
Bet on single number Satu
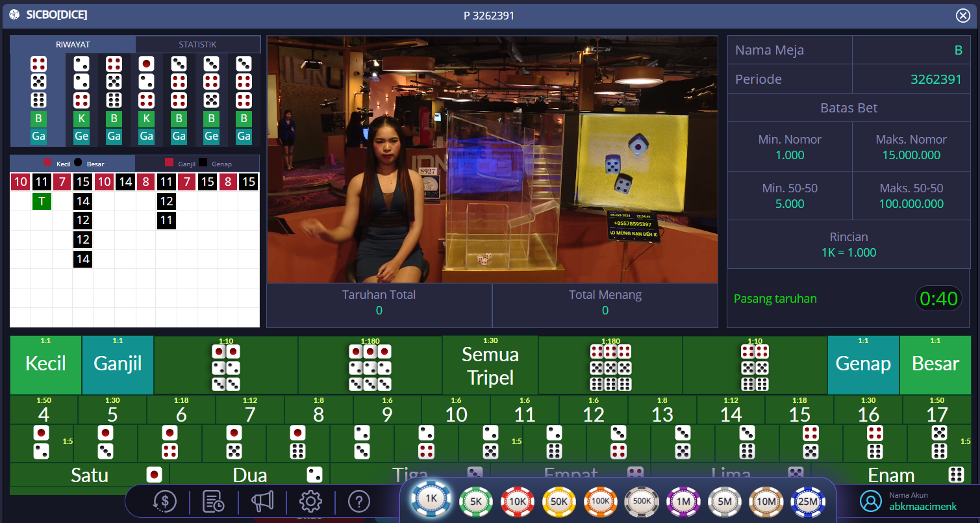(x=90, y=475)
